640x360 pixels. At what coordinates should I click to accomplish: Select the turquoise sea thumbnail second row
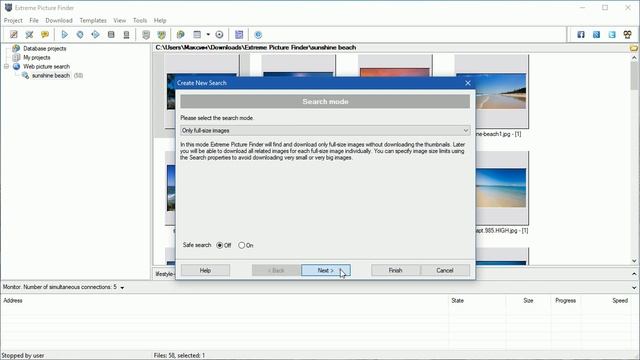tap(501, 188)
